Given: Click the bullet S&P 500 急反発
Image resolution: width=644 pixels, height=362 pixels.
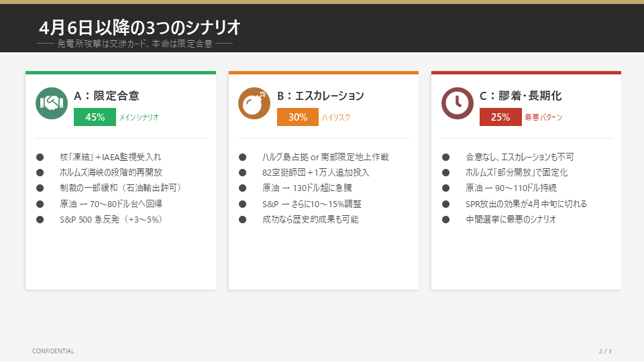Looking at the screenshot, I should point(111,219).
